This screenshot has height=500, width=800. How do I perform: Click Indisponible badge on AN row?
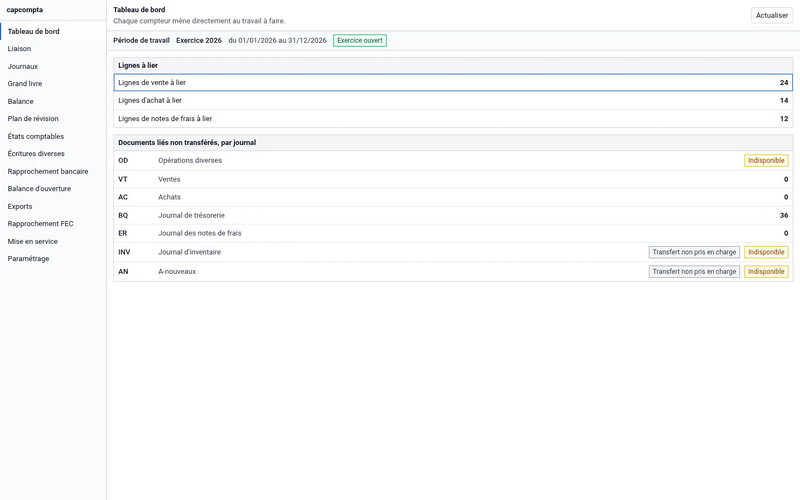coord(766,271)
